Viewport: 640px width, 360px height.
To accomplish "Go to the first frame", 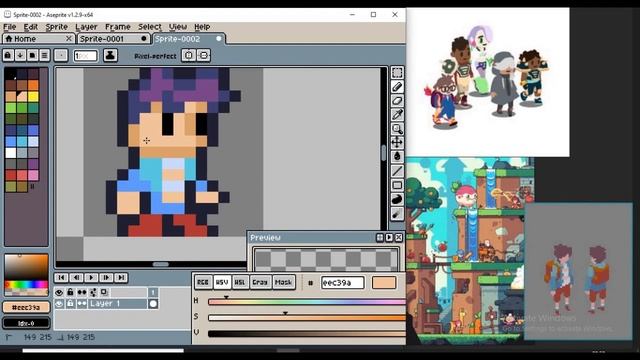I will (x=61, y=278).
